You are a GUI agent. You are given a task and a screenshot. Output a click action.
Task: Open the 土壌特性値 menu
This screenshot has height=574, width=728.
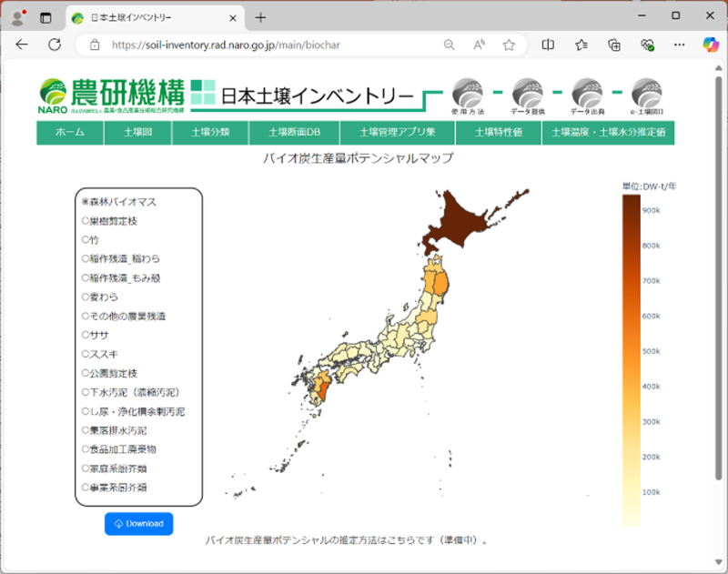click(x=498, y=133)
